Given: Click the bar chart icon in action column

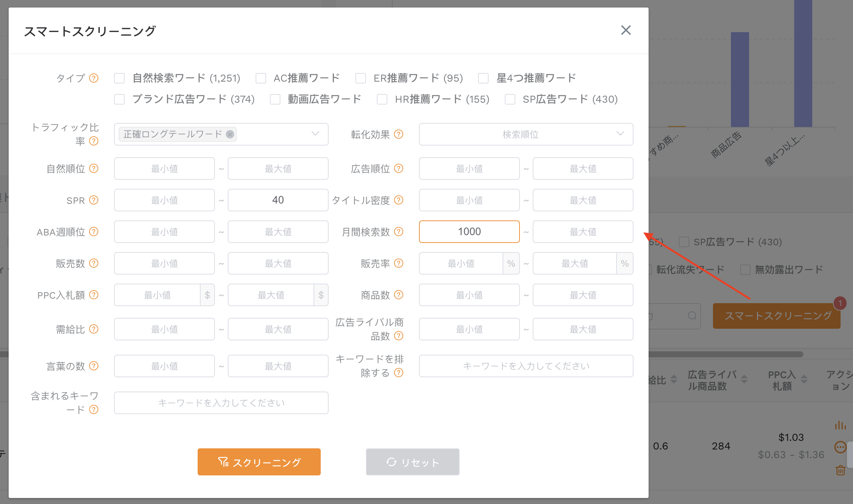Looking at the screenshot, I should (x=840, y=425).
